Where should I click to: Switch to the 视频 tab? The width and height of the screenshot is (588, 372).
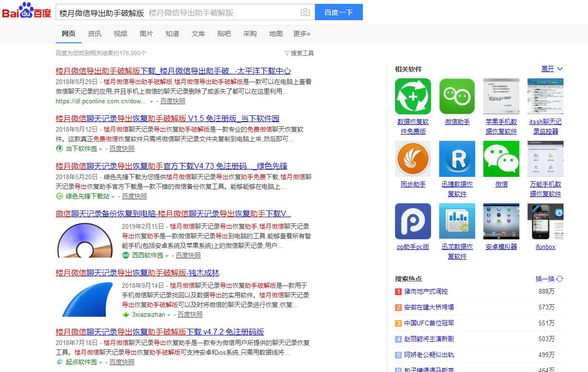(x=120, y=34)
